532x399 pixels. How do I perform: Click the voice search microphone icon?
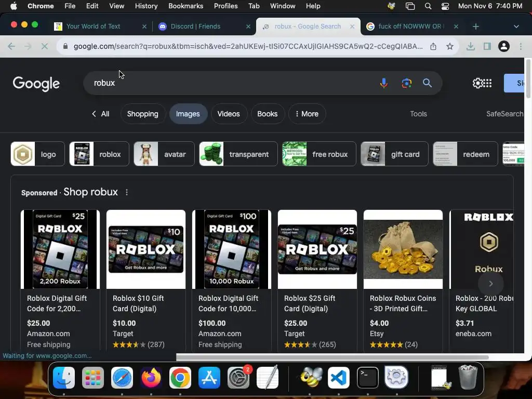click(384, 83)
